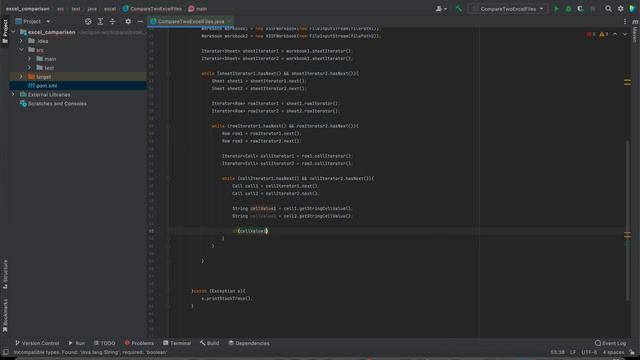
Task: Close the CompareTwoExcelFiles.java tab
Action: 230,21
